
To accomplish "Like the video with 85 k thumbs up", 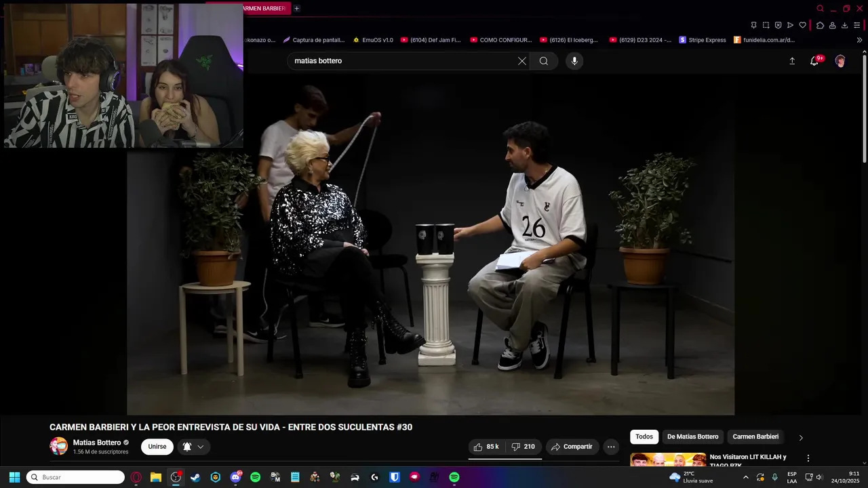I will (486, 447).
